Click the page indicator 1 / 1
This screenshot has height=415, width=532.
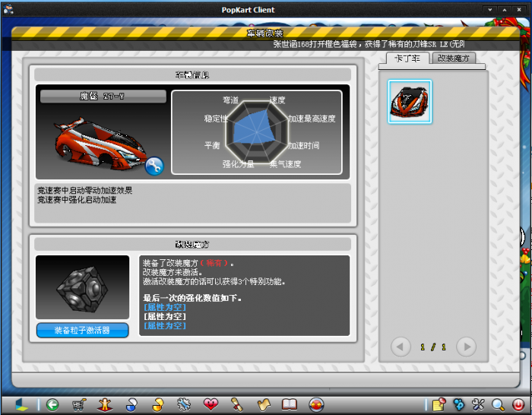coord(433,347)
